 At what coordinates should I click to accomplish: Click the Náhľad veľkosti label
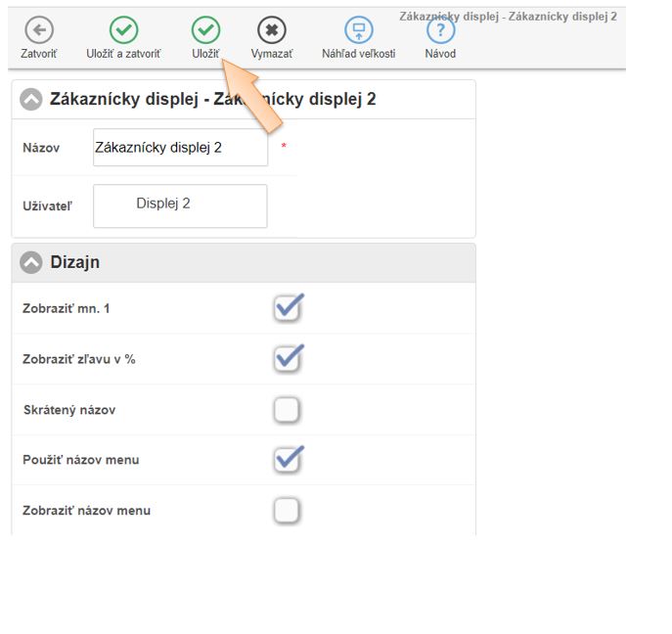(x=358, y=54)
